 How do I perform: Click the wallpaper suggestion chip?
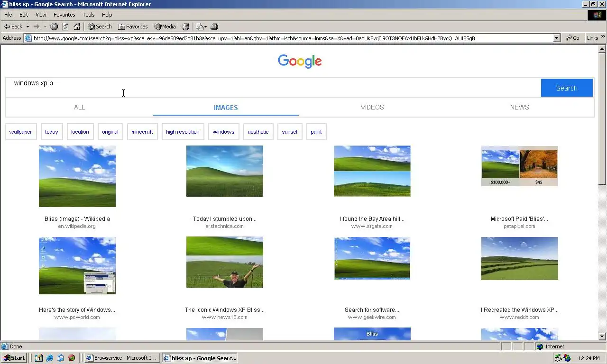[20, 132]
